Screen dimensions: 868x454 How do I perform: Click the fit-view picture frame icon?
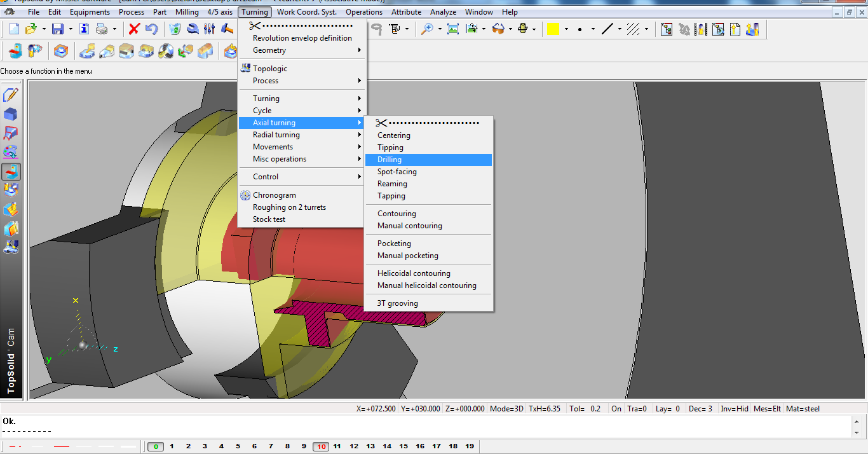pos(453,29)
